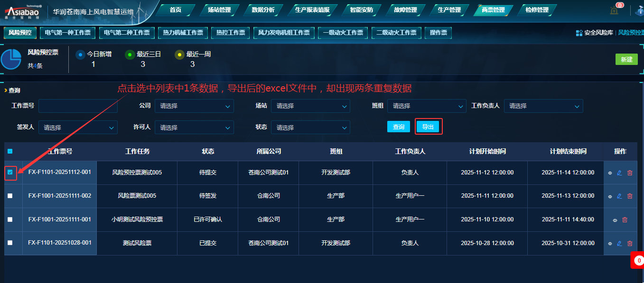Expand the 工作负责人 dropdown
The image size is (644, 283).
coord(543,106)
